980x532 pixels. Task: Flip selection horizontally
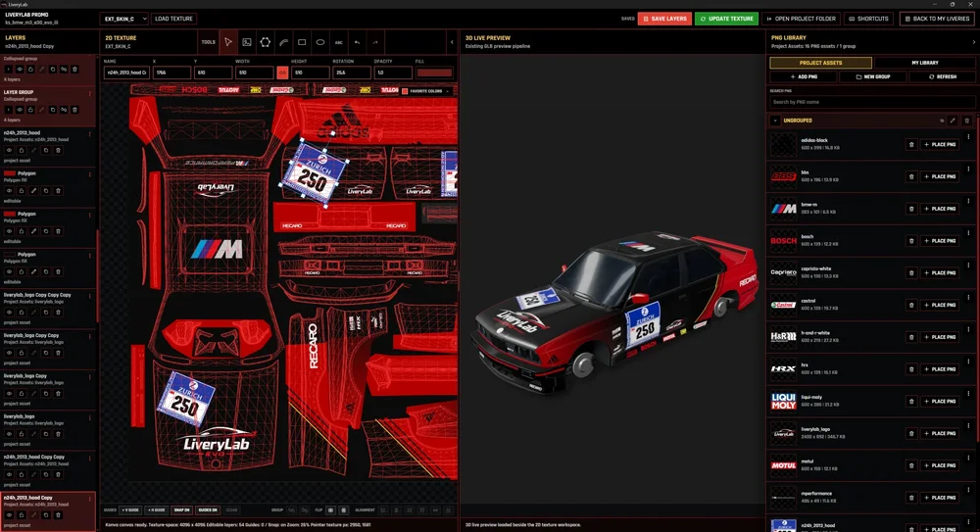click(x=330, y=510)
